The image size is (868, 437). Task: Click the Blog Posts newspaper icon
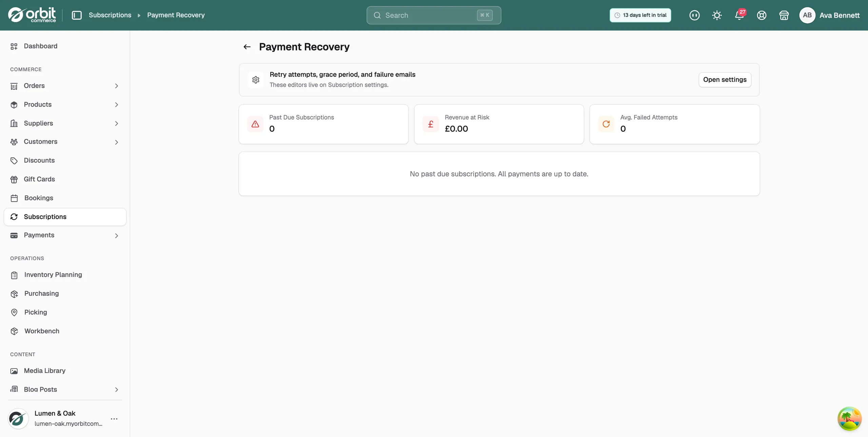14,389
